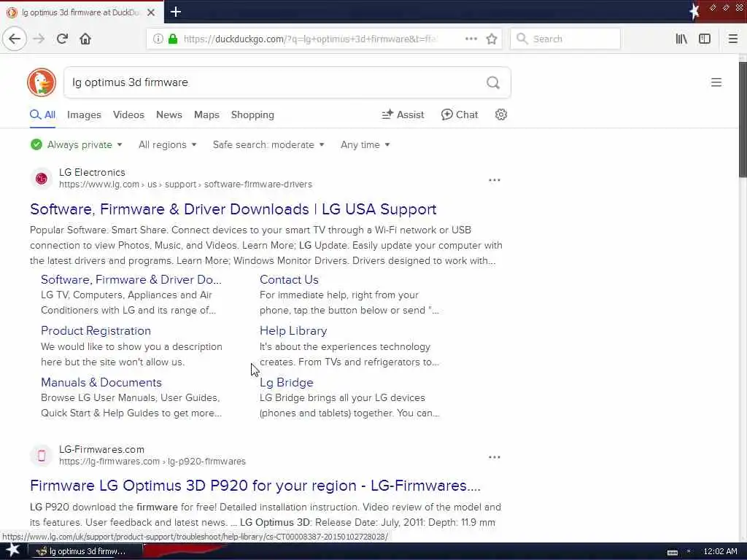Open the Manuals & Documents sublink
The image size is (747, 560).
click(101, 382)
